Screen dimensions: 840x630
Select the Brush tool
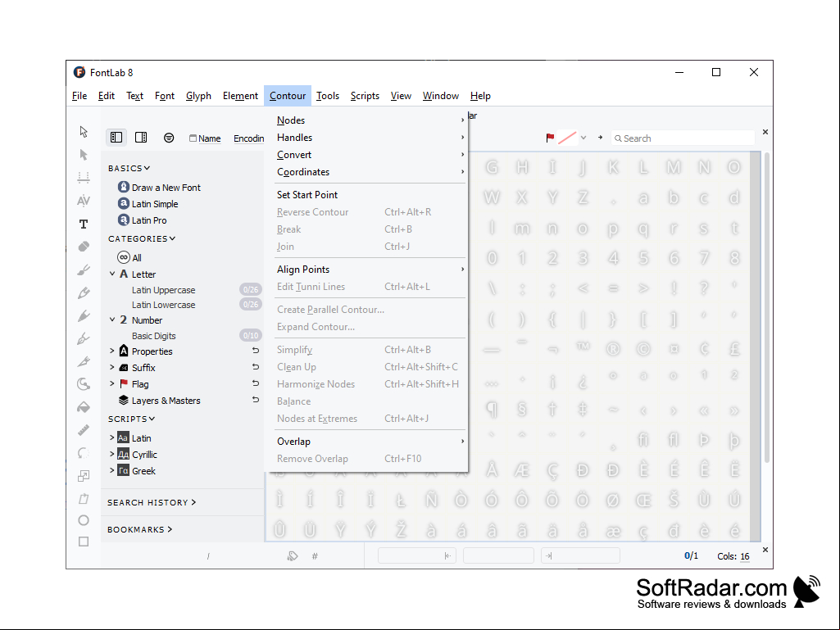click(84, 270)
